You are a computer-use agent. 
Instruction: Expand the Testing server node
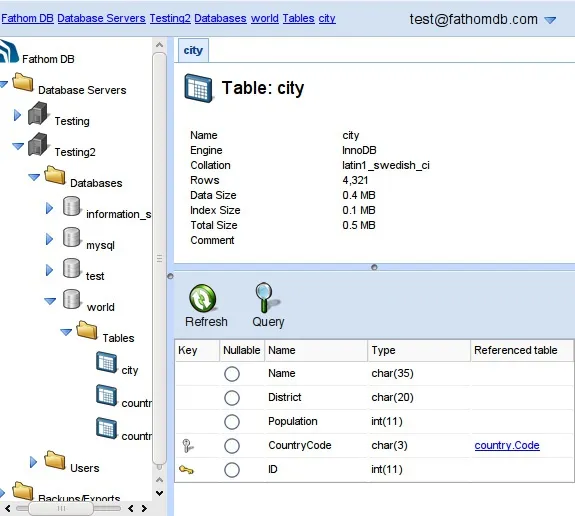click(x=17, y=115)
